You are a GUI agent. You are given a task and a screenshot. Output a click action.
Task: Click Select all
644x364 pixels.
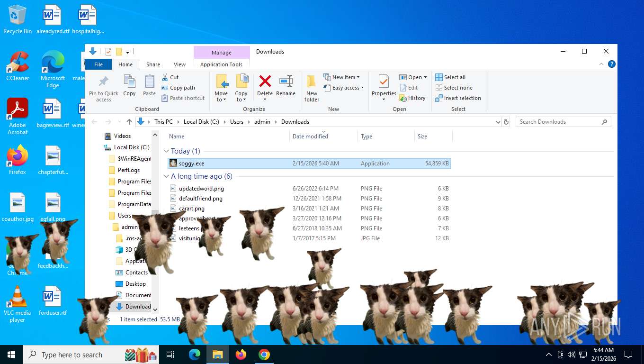(450, 77)
